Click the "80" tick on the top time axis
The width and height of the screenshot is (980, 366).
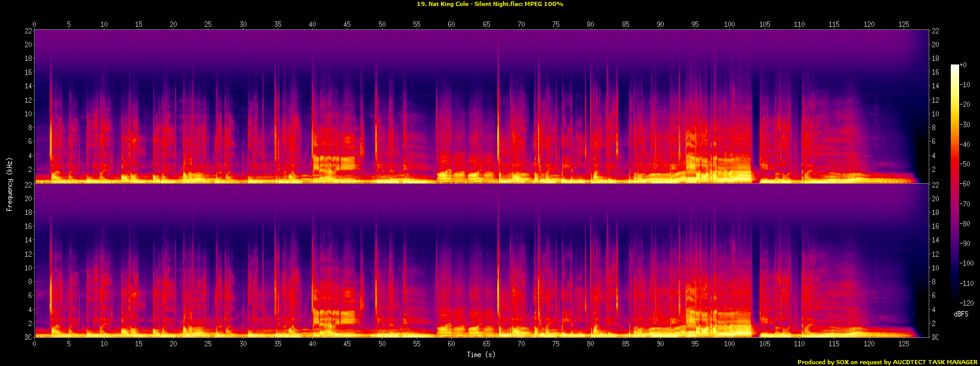[x=590, y=24]
